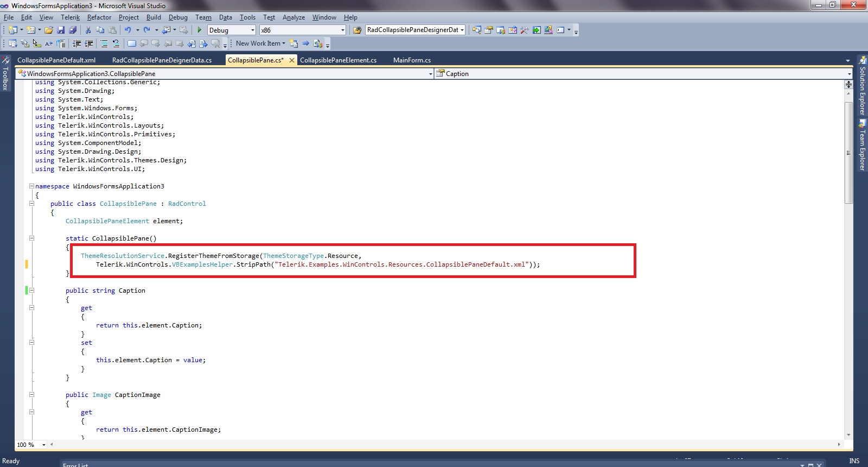Open the New Work Item dropdown
868x467 pixels.
point(260,43)
